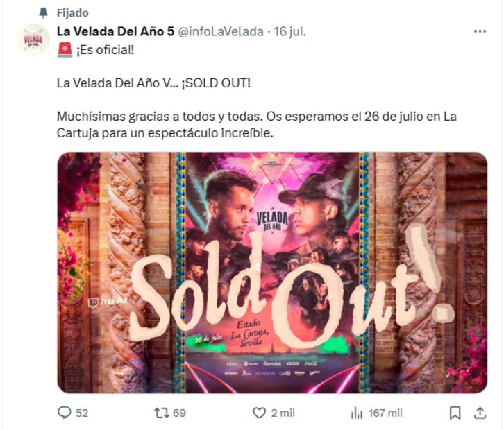Like the tweet with the heart icon
Viewport: 504px width, 430px height.
point(259,413)
